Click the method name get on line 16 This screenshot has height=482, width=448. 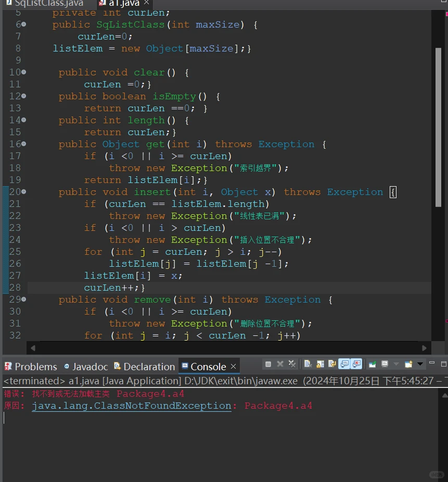tap(156, 145)
